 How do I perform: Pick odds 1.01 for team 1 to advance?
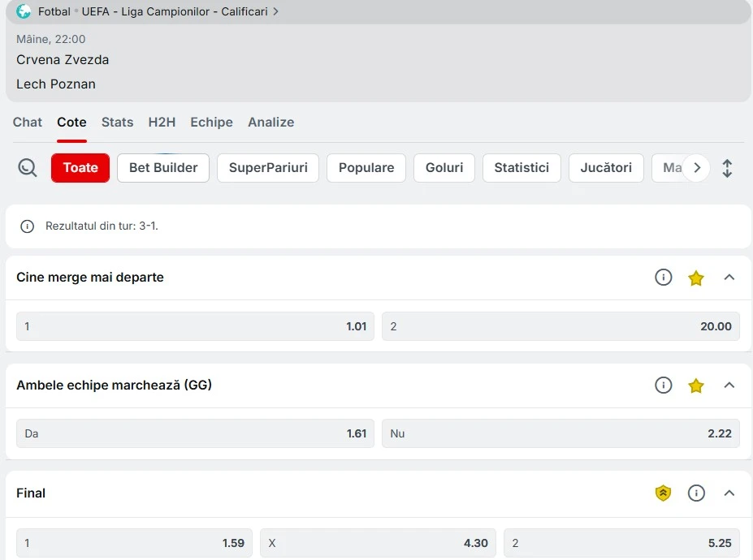(x=195, y=326)
